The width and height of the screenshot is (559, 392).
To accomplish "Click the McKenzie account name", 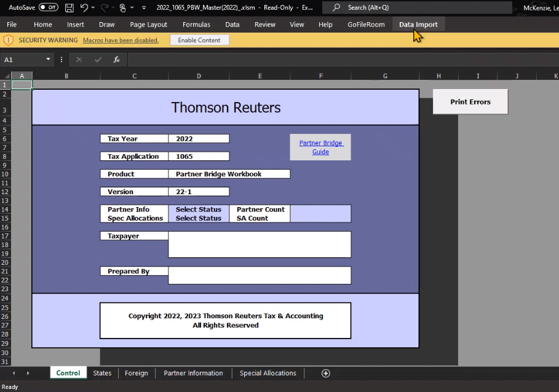I will pos(541,8).
